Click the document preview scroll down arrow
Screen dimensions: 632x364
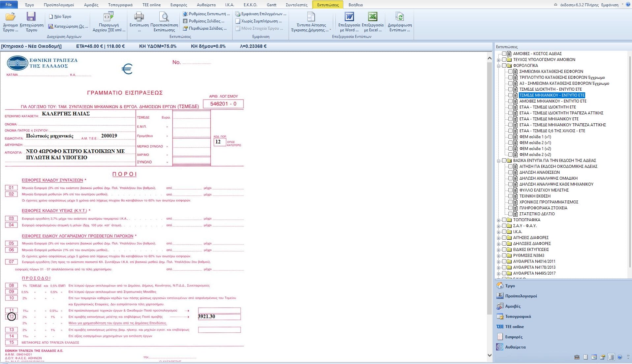pyautogui.click(x=490, y=355)
